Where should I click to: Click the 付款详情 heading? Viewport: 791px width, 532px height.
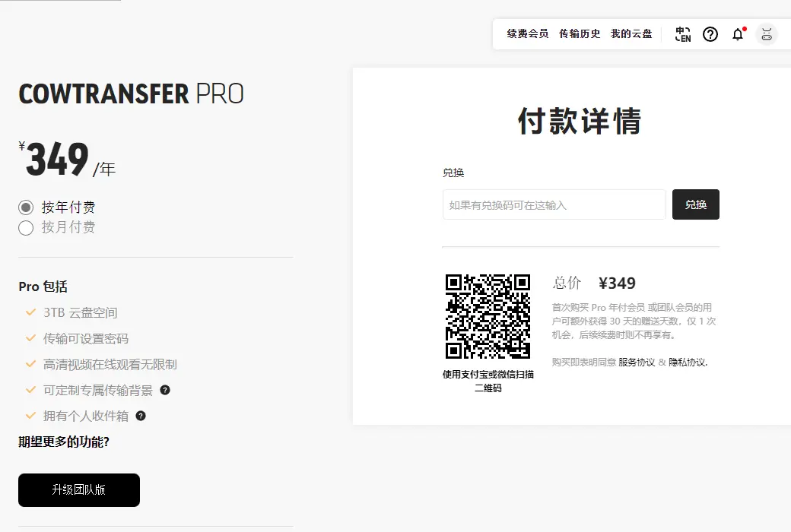580,121
